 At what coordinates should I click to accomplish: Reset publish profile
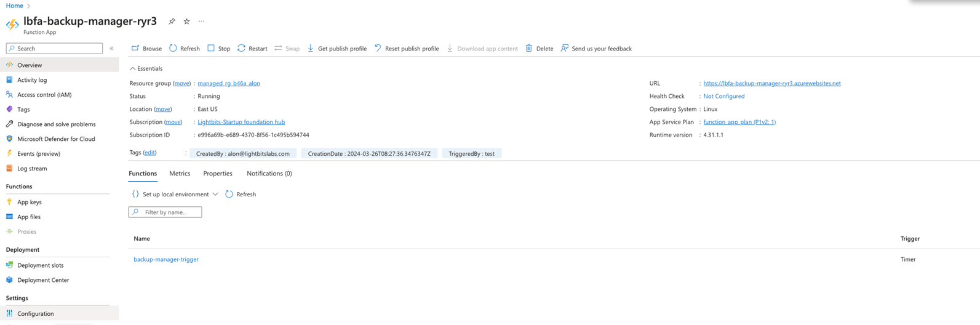[x=407, y=48]
